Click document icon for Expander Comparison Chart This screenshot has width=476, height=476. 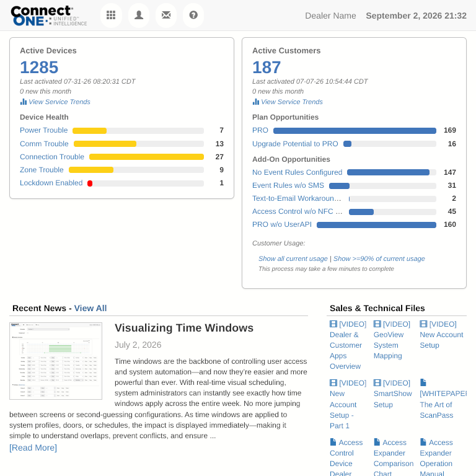click(x=377, y=442)
